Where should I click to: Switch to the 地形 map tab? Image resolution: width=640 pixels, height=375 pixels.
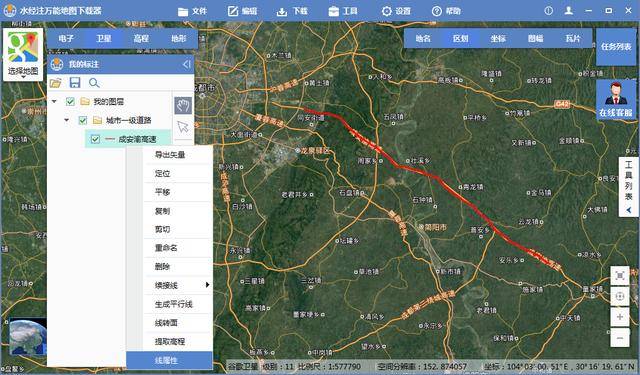click(178, 38)
